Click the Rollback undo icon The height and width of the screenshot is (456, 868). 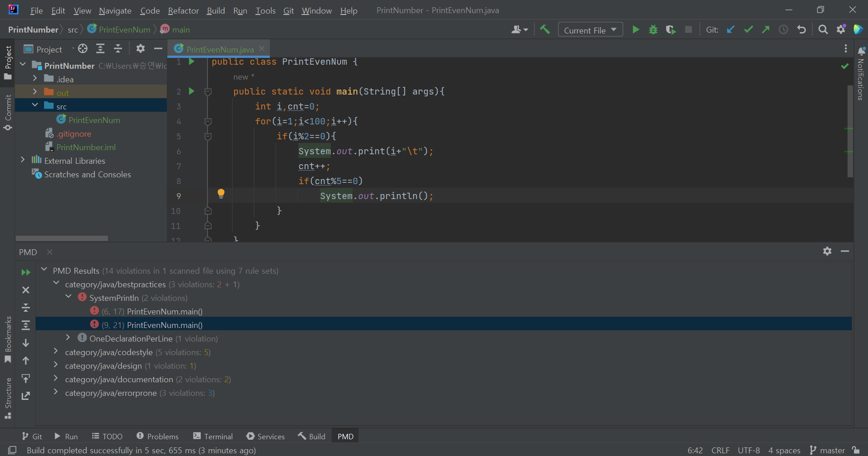(x=802, y=30)
